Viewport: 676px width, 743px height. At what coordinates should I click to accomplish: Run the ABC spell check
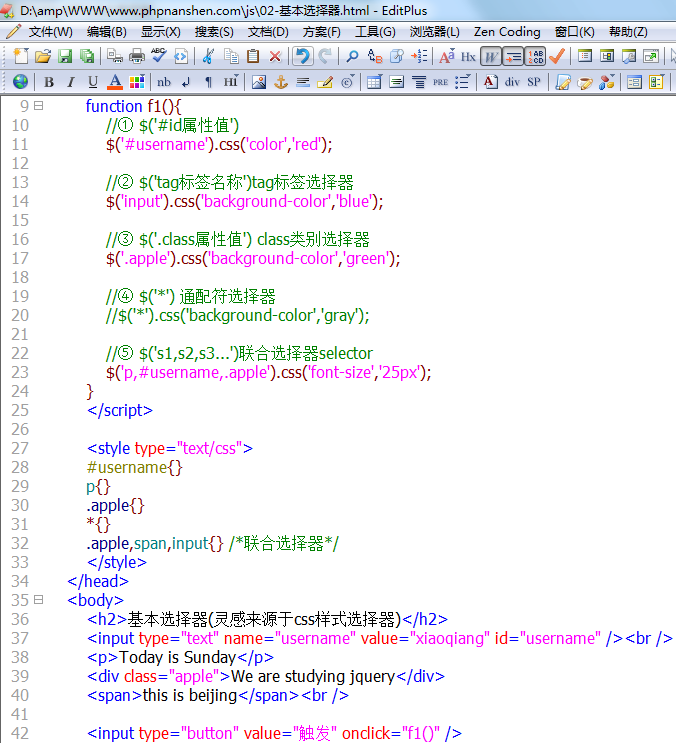[159, 56]
